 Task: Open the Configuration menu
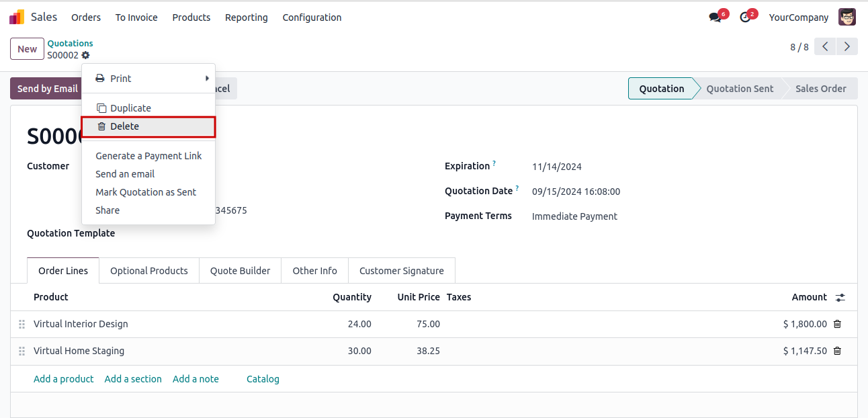pyautogui.click(x=312, y=17)
